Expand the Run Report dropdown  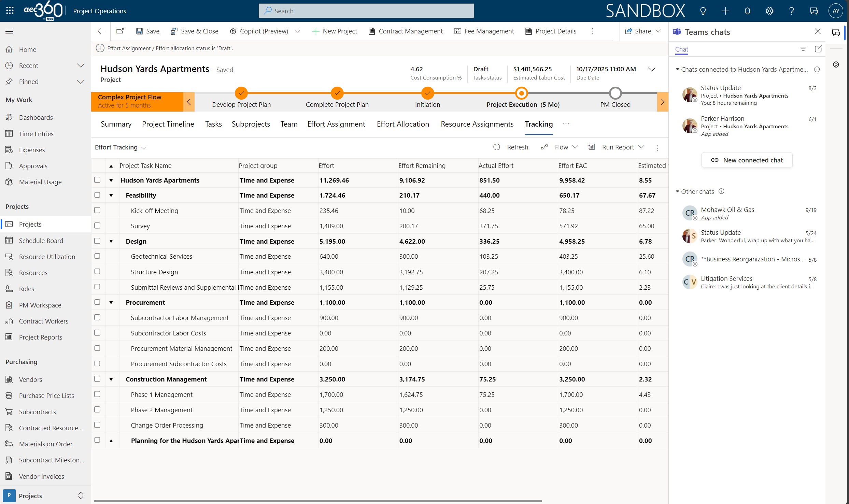pyautogui.click(x=641, y=147)
